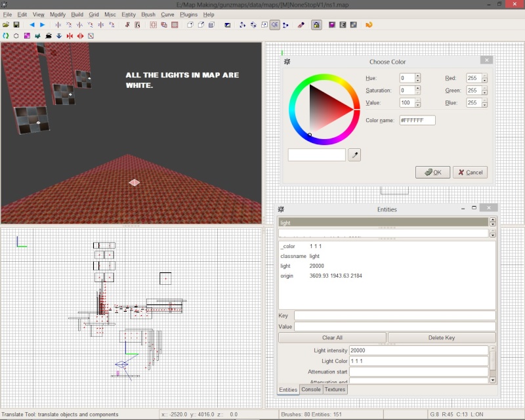525x420 pixels.
Task: Switch to face selection mode
Action: [211, 25]
